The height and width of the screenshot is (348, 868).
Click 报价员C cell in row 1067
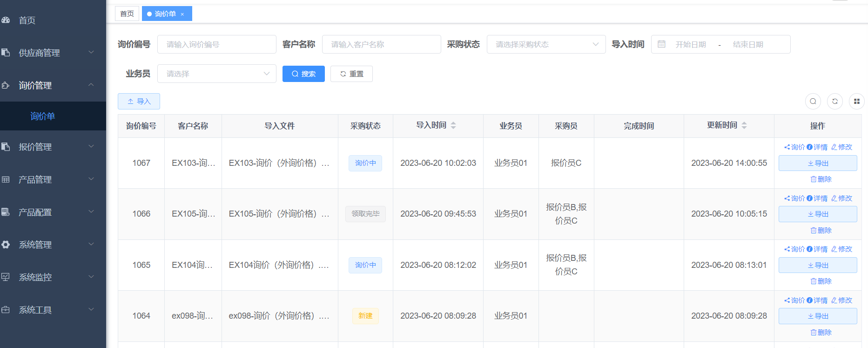point(566,163)
